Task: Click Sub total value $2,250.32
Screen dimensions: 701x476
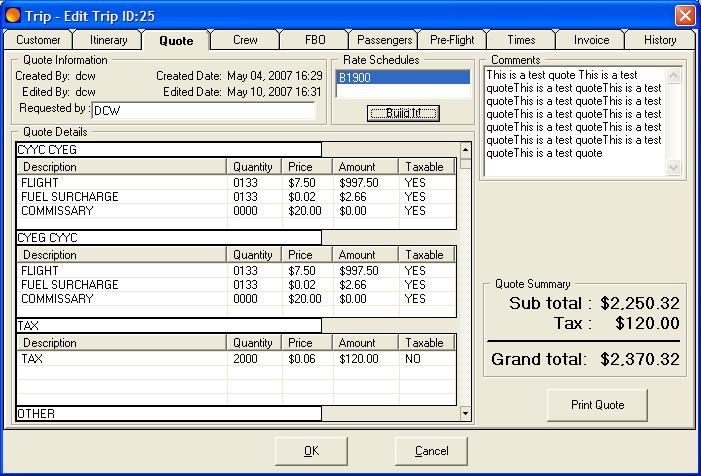Action: [x=640, y=303]
